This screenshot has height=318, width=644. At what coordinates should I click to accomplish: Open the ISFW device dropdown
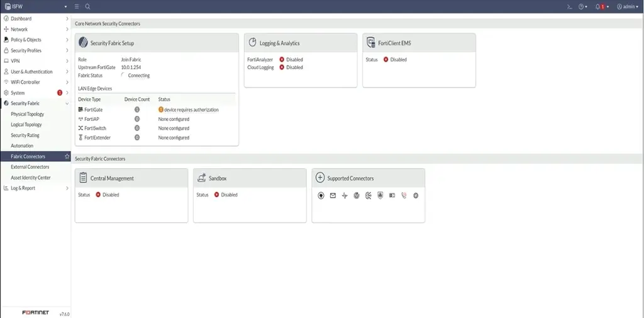point(36,6)
